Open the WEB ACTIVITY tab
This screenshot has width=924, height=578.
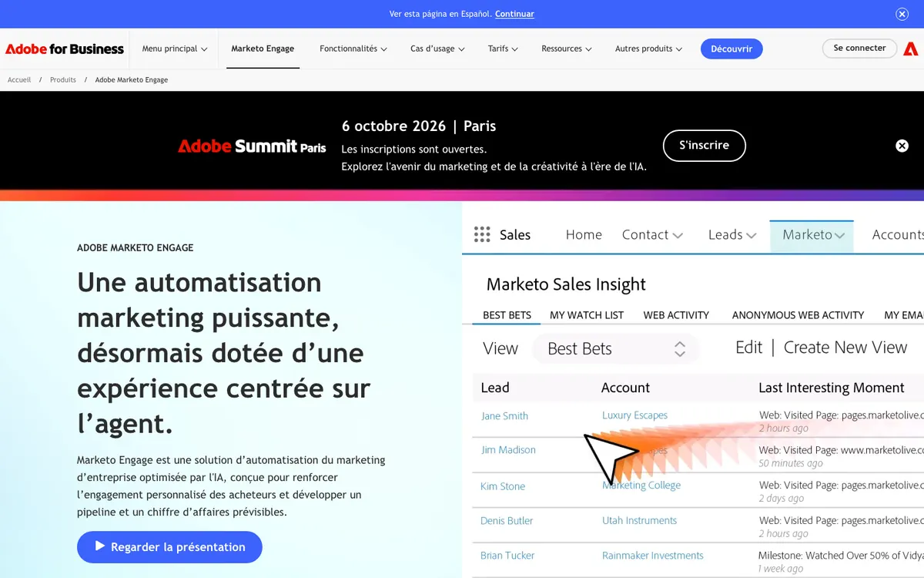676,315
